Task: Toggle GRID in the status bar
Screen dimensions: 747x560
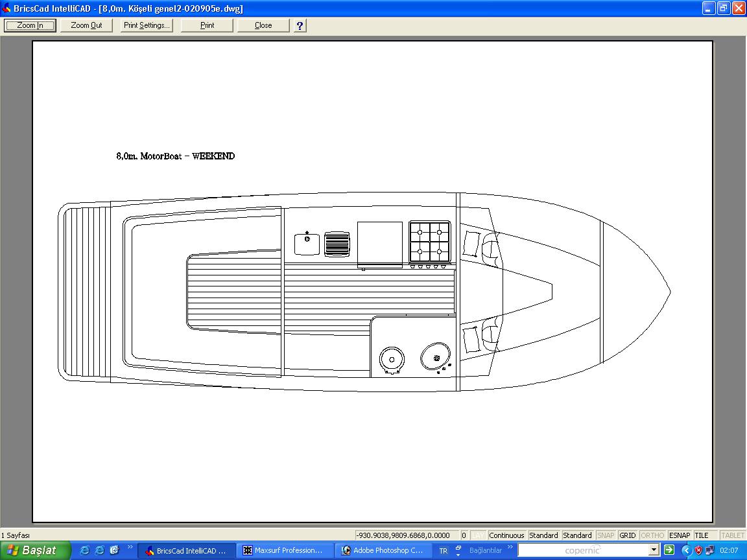Action: coord(627,535)
